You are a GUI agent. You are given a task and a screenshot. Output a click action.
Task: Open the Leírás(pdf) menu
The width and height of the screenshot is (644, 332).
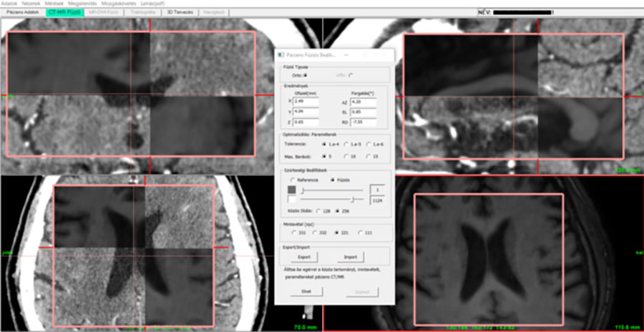(152, 3)
